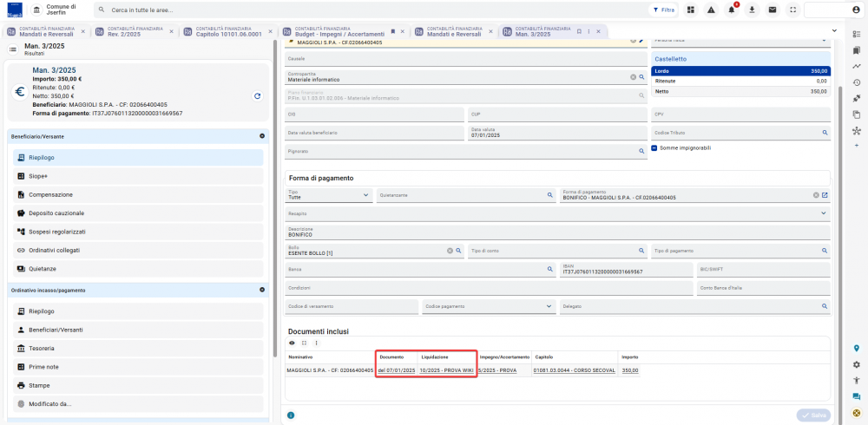Open the plug connector icon in right sidebar
This screenshot has height=425, width=868.
857,99
